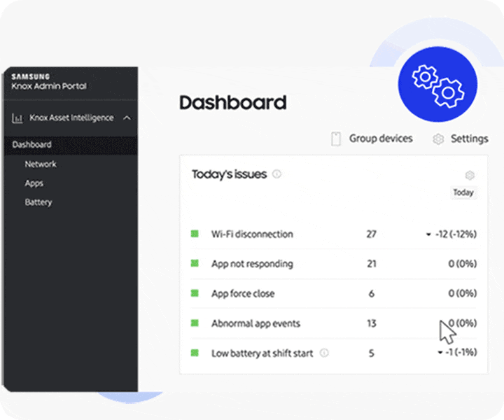Image resolution: width=504 pixels, height=420 pixels.
Task: Select the Today filter button
Action: pyautogui.click(x=463, y=192)
